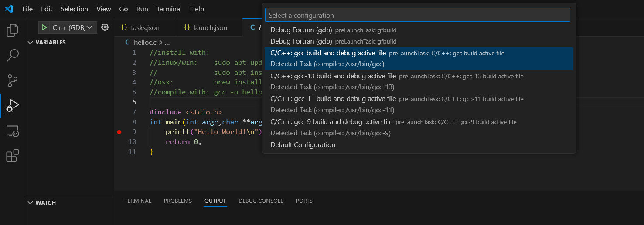Click the Select a configuration input box

coord(418,15)
